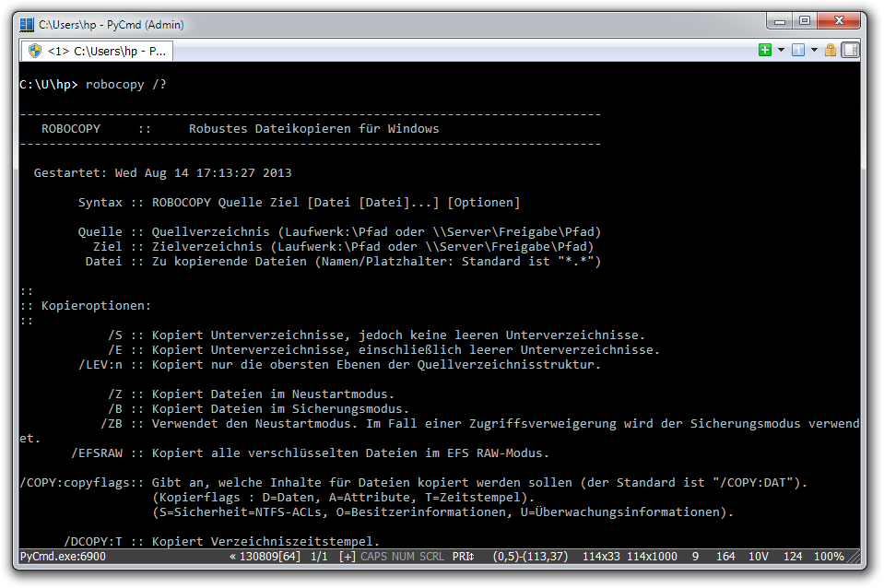Open the dropdown arrow beside the green plus

point(781,50)
